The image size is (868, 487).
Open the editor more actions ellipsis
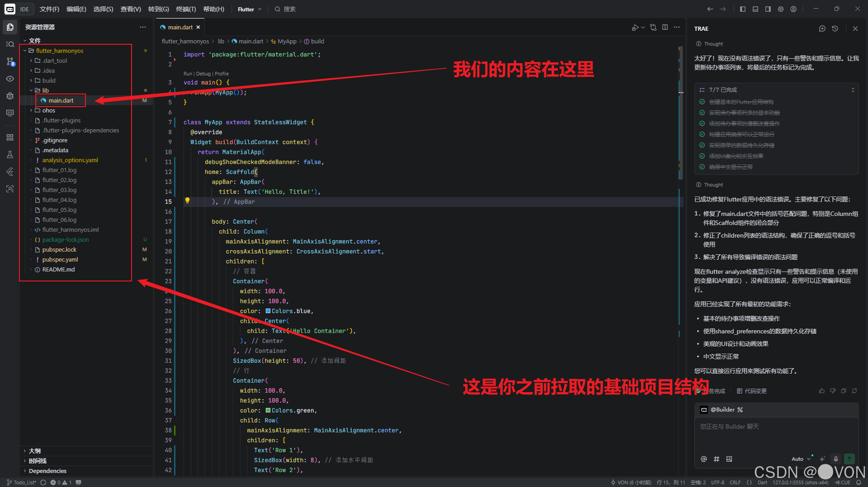point(677,28)
